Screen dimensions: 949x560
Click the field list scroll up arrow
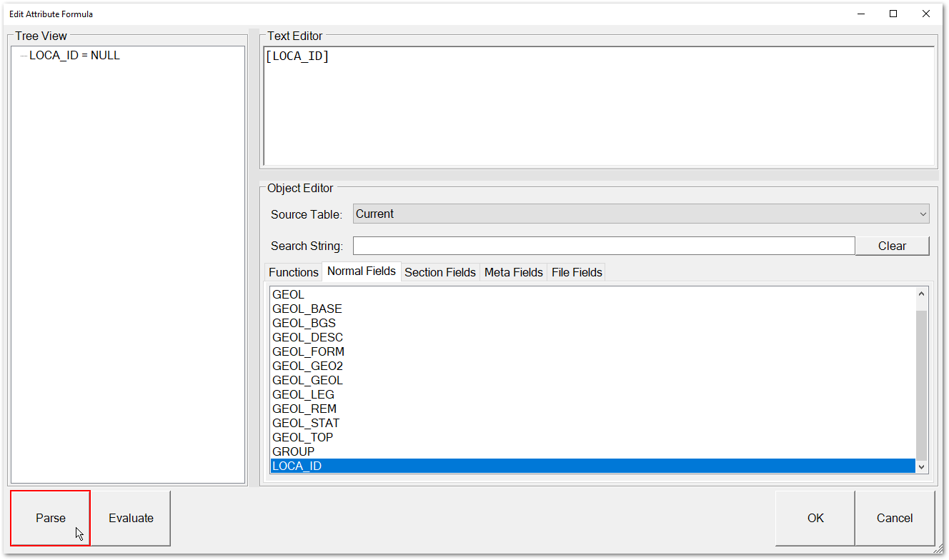(921, 294)
